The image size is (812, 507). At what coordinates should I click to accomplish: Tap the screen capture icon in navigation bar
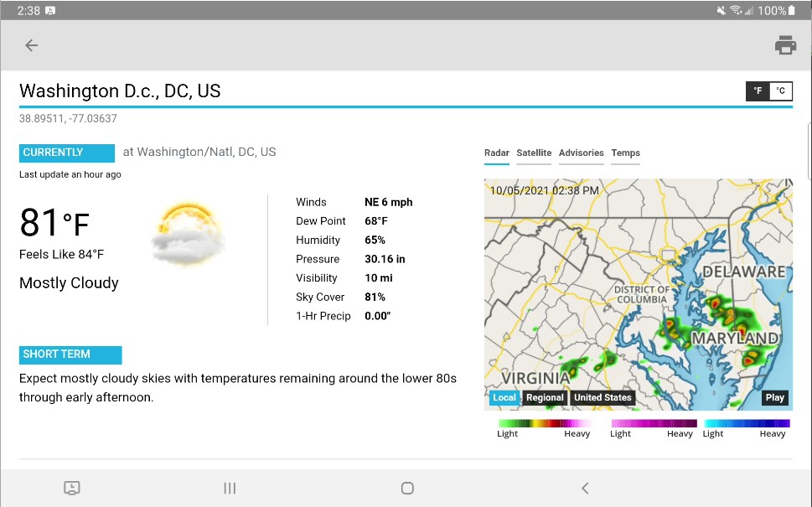click(x=72, y=488)
